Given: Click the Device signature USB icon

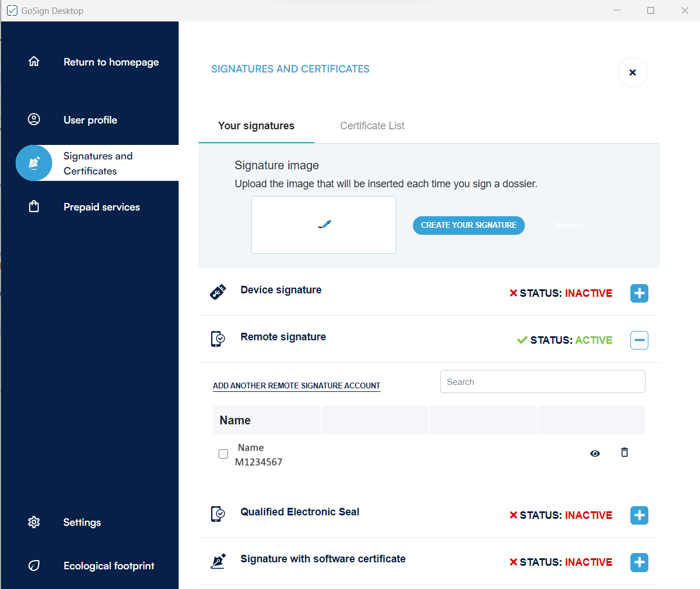Looking at the screenshot, I should pos(218,292).
